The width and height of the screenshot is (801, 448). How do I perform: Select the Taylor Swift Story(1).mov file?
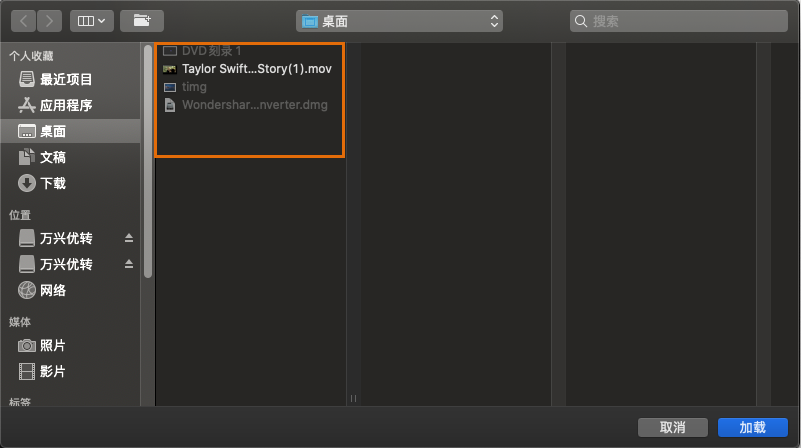click(255, 69)
